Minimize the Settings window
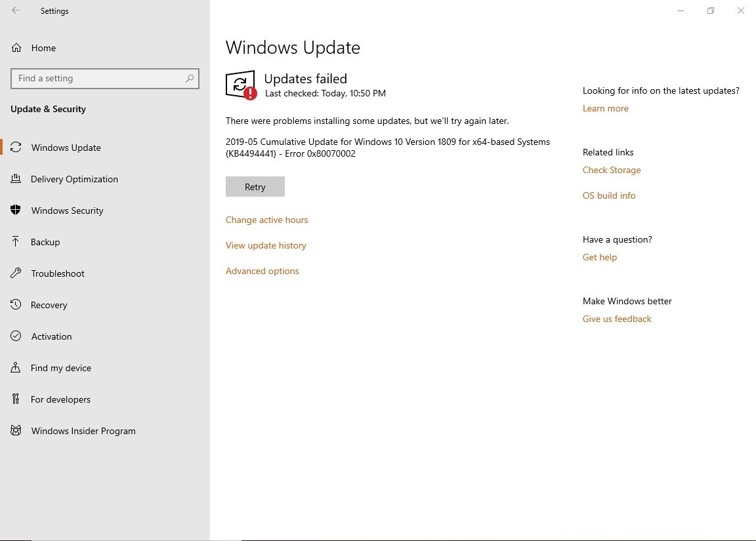The image size is (756, 541). click(x=681, y=10)
